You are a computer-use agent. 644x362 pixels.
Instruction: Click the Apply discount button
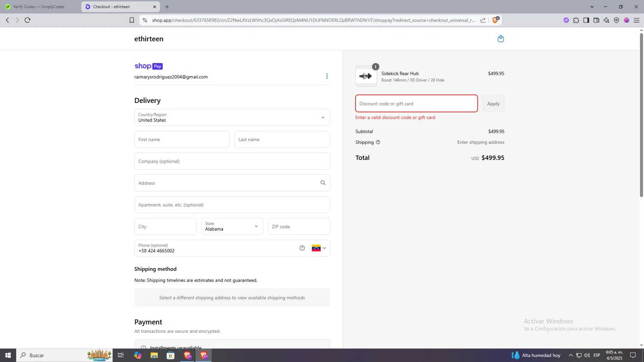tap(493, 104)
